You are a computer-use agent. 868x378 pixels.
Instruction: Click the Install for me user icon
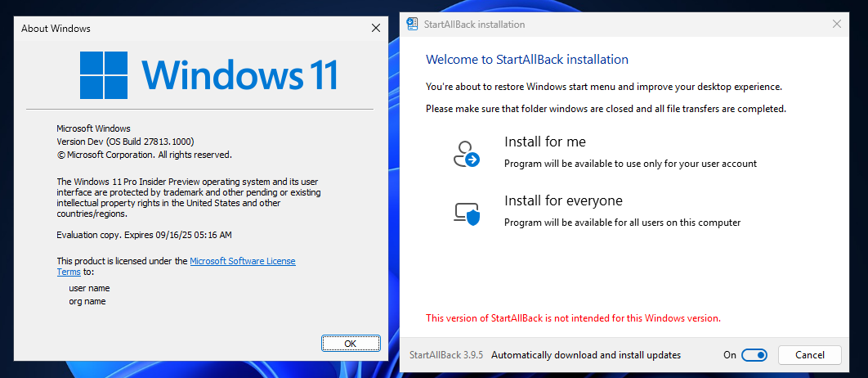pyautogui.click(x=466, y=154)
